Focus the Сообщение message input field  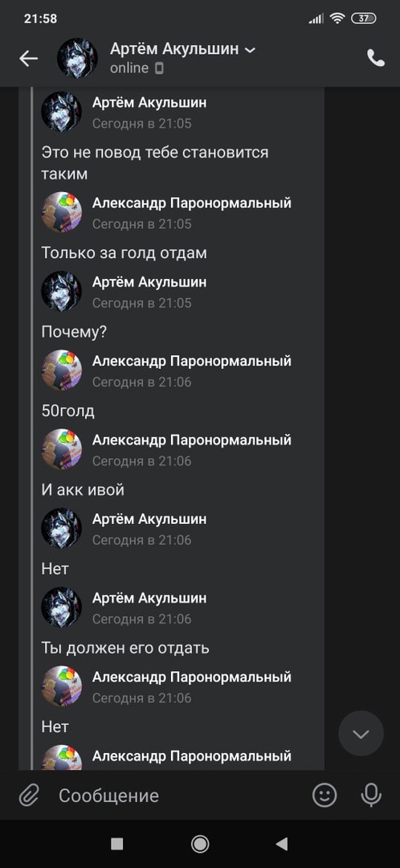[x=177, y=796]
